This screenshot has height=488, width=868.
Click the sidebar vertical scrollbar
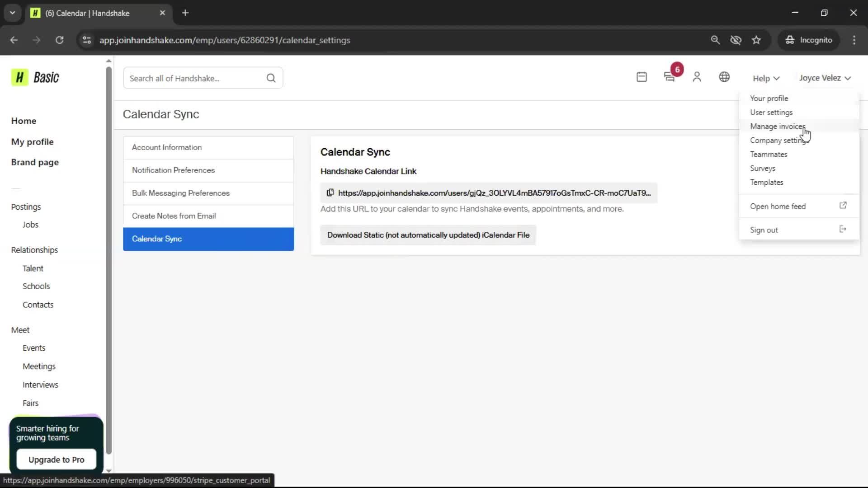(x=108, y=261)
